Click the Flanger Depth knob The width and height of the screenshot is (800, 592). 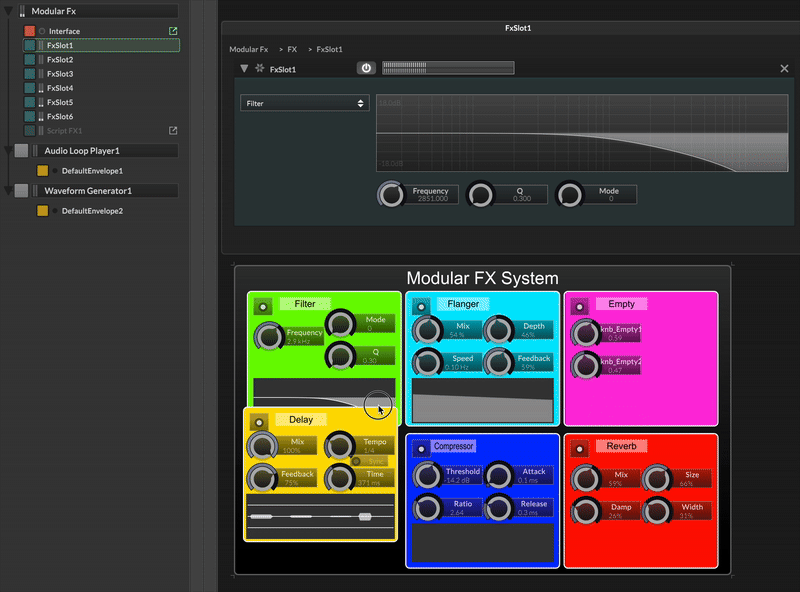(x=498, y=330)
